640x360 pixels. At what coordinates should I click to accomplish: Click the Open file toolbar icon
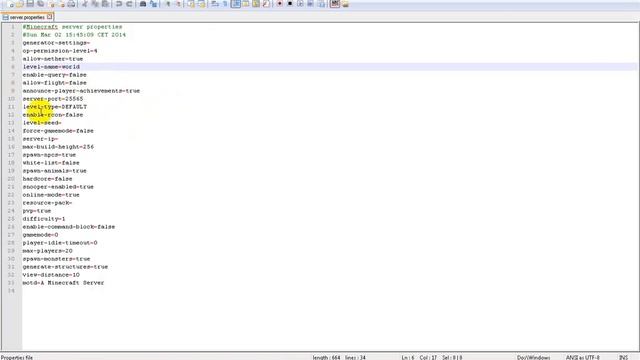click(x=20, y=4)
